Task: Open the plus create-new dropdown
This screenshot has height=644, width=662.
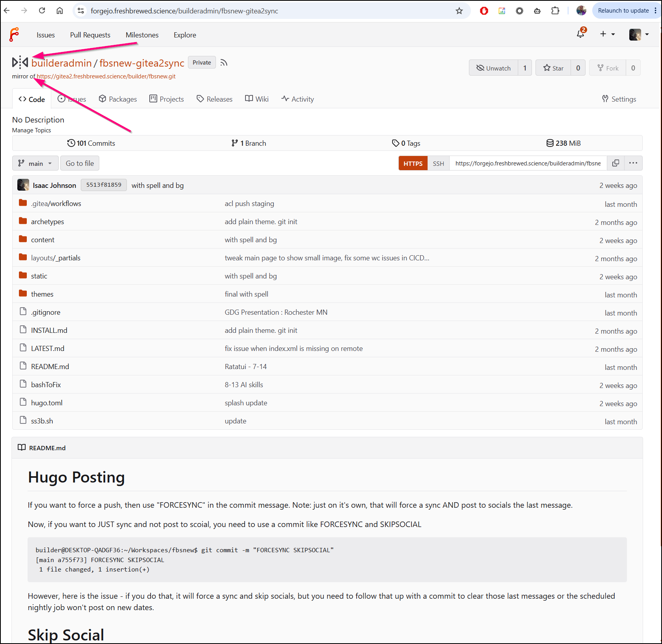Action: point(607,34)
